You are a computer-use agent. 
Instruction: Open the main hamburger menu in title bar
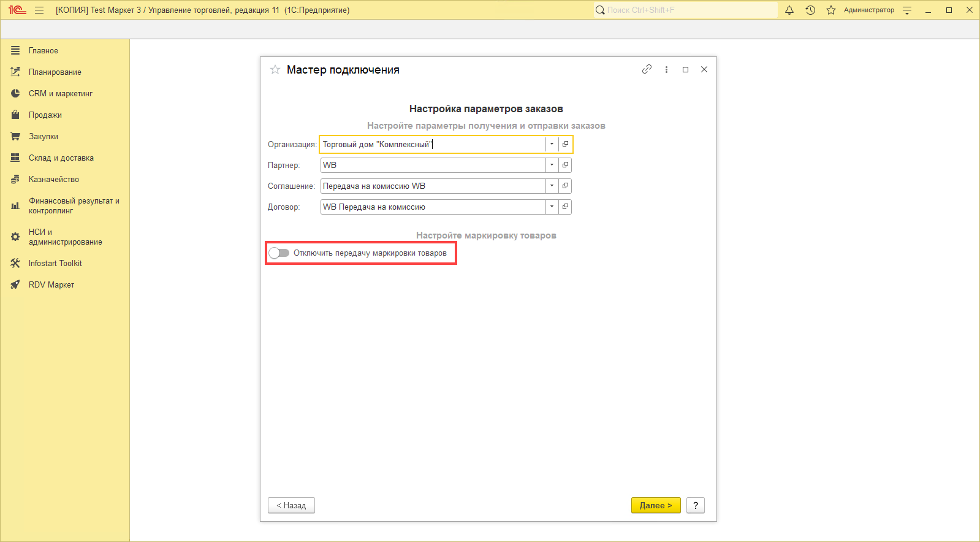tap(39, 10)
